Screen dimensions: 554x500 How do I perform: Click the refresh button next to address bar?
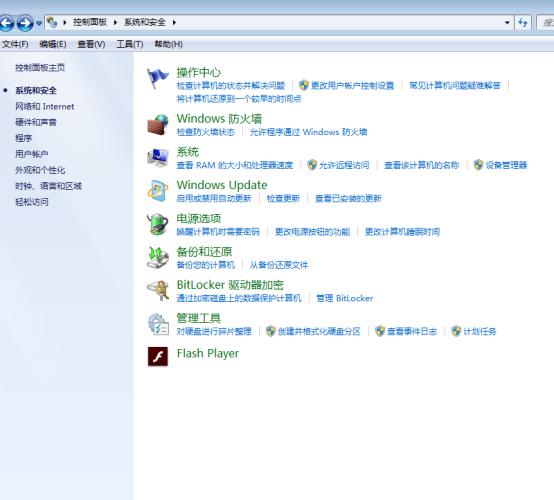click(523, 23)
